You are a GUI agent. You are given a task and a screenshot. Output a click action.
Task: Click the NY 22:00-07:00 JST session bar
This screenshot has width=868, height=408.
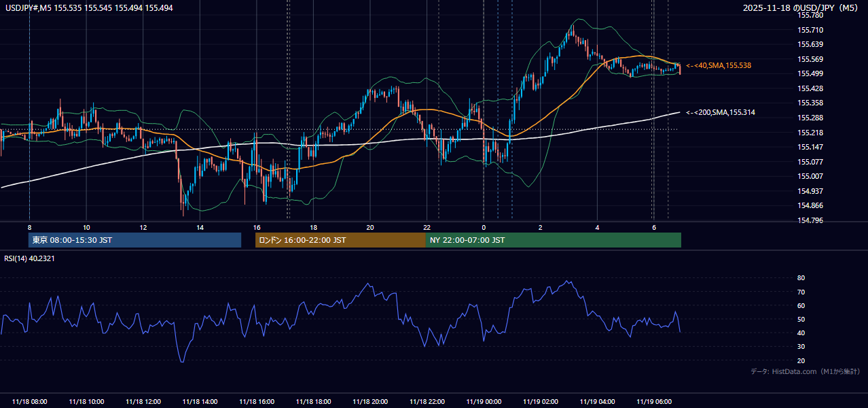tap(554, 240)
